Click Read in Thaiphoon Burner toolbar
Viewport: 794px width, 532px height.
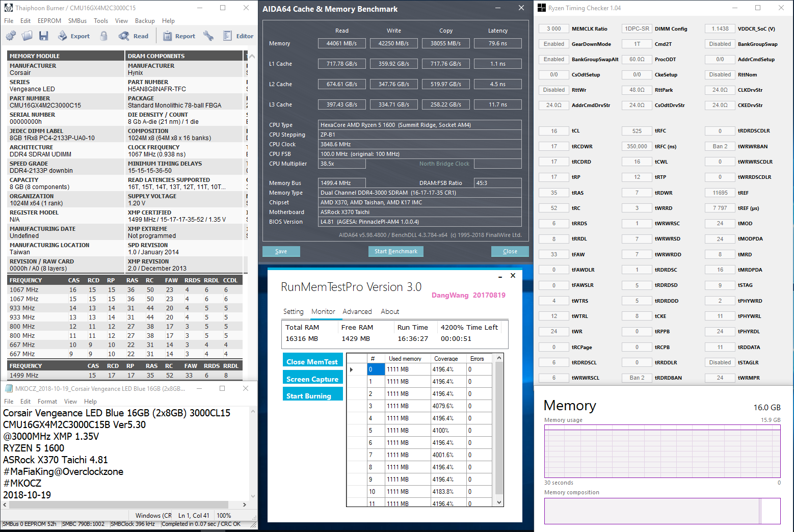134,36
